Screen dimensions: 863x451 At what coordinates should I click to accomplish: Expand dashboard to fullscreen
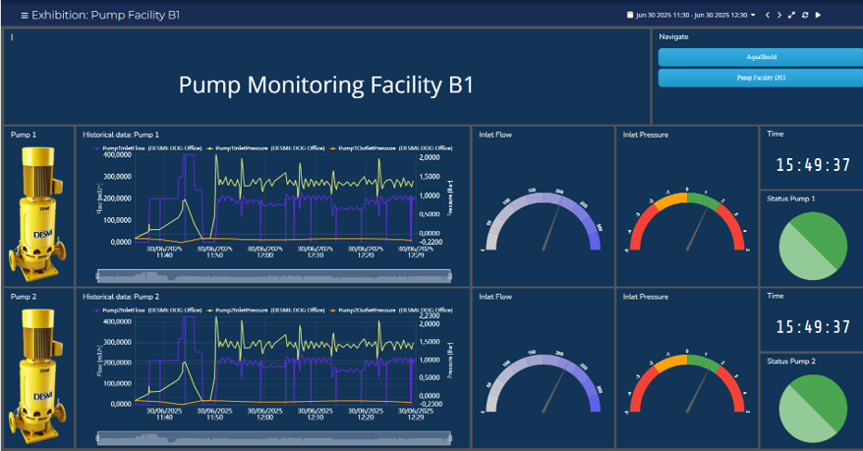click(792, 15)
